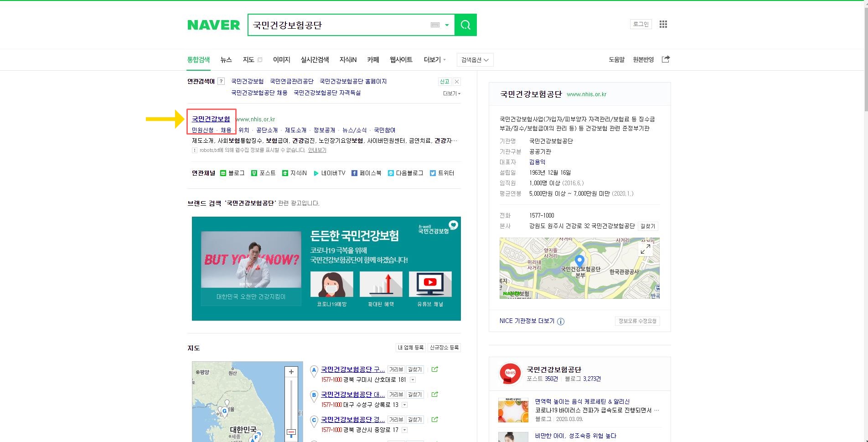The height and width of the screenshot is (442, 868).
Task: Expand the info panel map with arrow icon
Action: click(646, 249)
